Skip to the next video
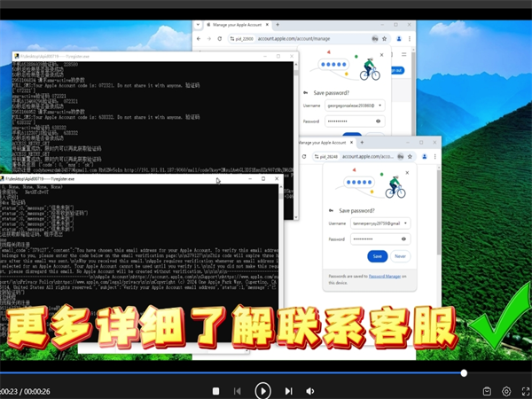532x399 pixels. click(288, 391)
